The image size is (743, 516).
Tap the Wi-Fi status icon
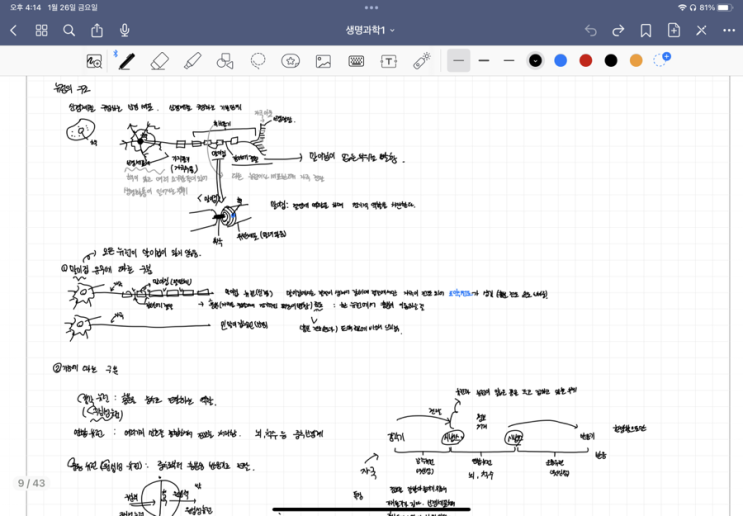(682, 8)
